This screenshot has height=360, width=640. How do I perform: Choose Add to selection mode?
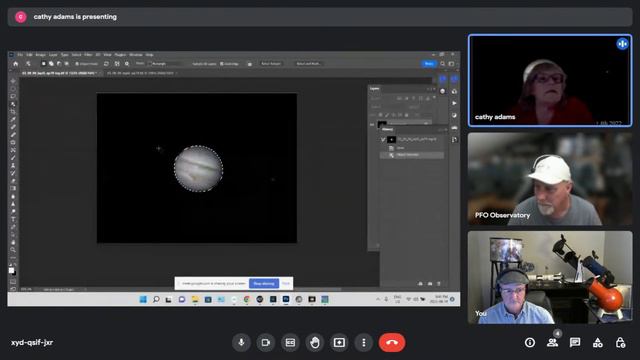pos(51,64)
